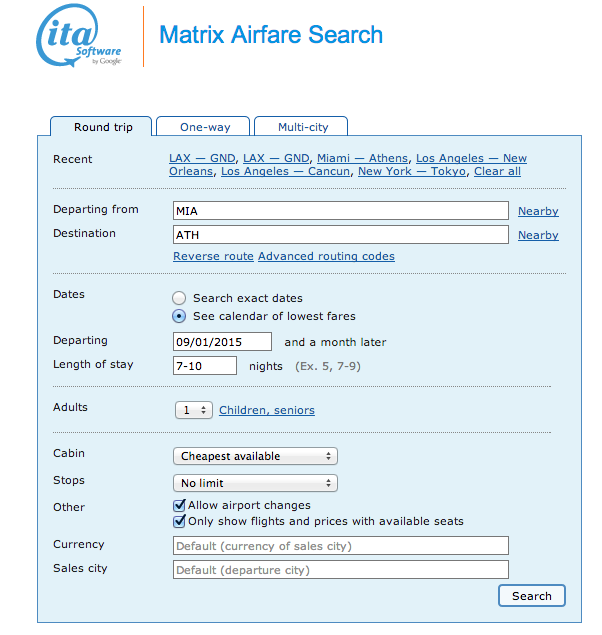This screenshot has height=635, width=602.
Task: Click the 'Length of stay' label
Action: pos(93,364)
